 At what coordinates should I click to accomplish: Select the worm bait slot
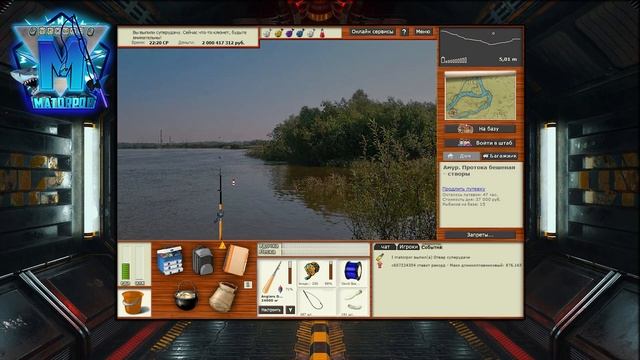pos(353,301)
